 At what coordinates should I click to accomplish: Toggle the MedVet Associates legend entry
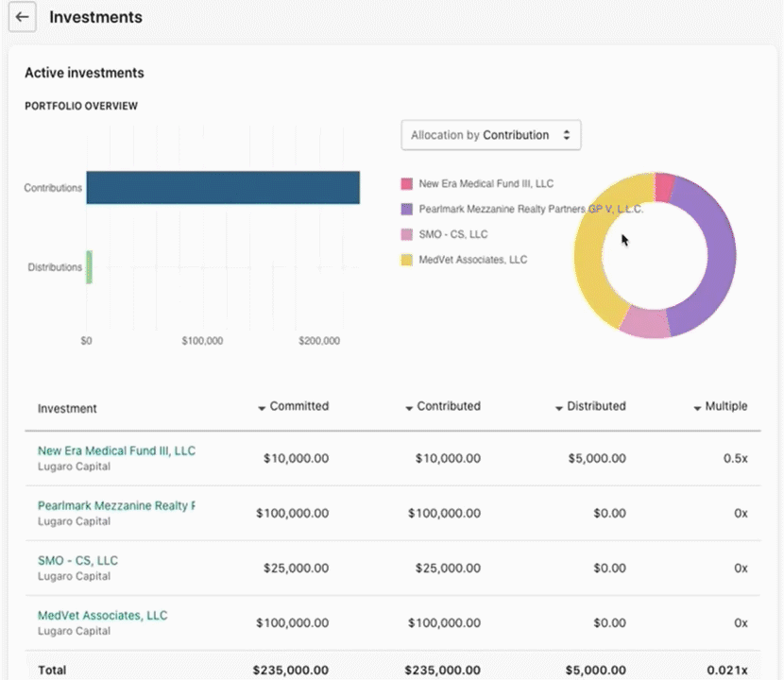coord(463,259)
